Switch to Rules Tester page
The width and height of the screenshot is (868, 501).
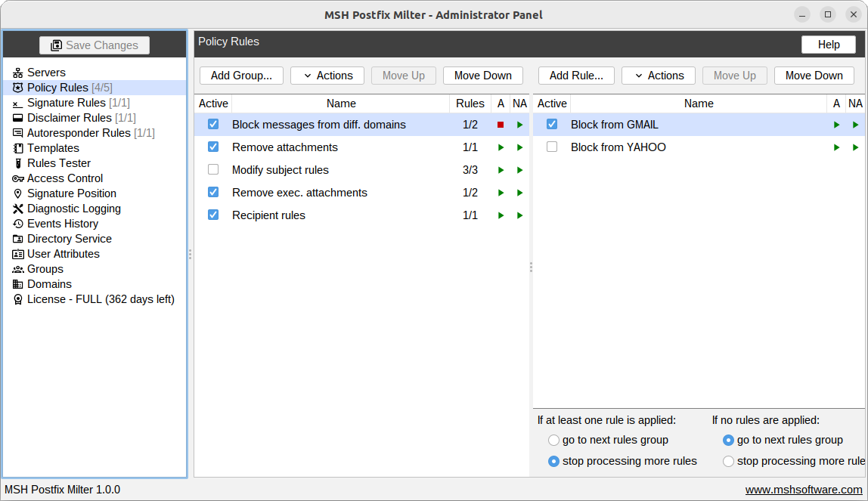[59, 163]
